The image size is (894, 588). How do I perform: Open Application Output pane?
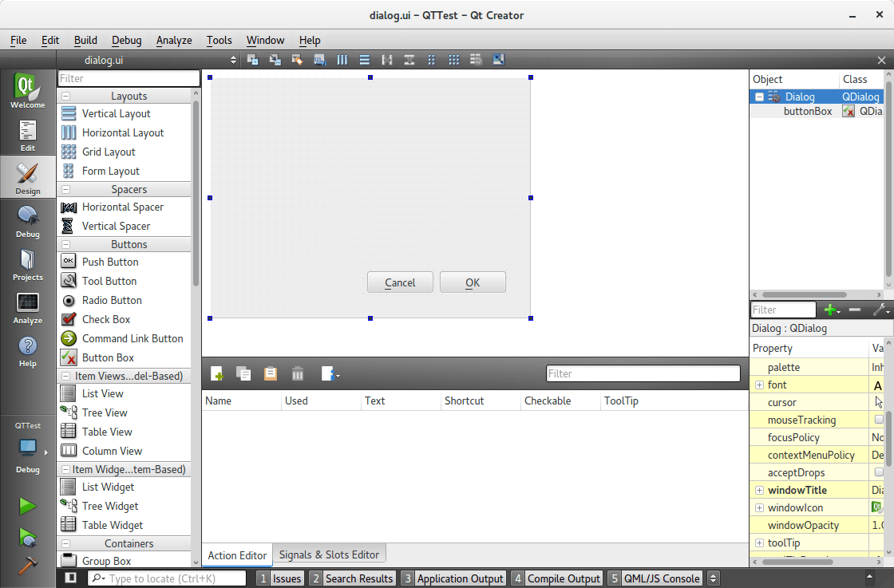point(453,578)
